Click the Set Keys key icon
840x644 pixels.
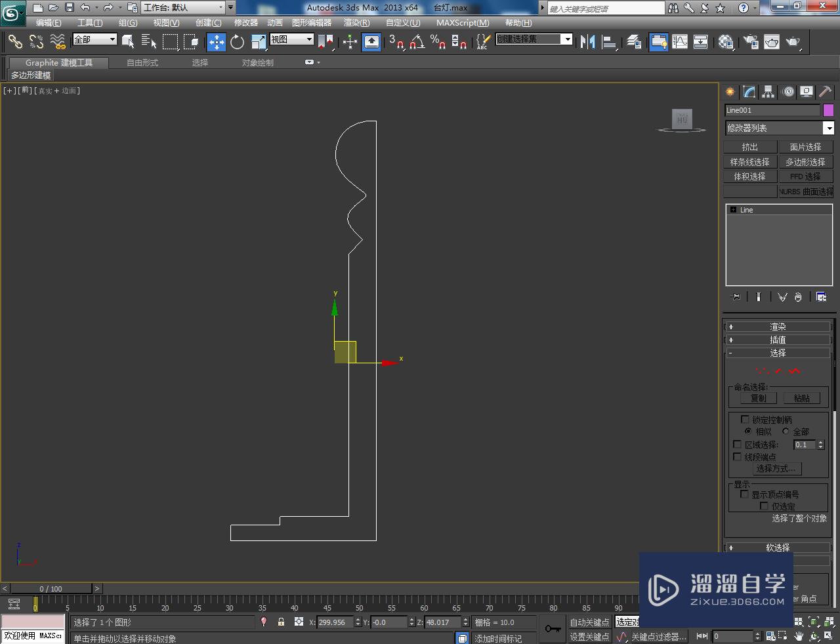[553, 629]
